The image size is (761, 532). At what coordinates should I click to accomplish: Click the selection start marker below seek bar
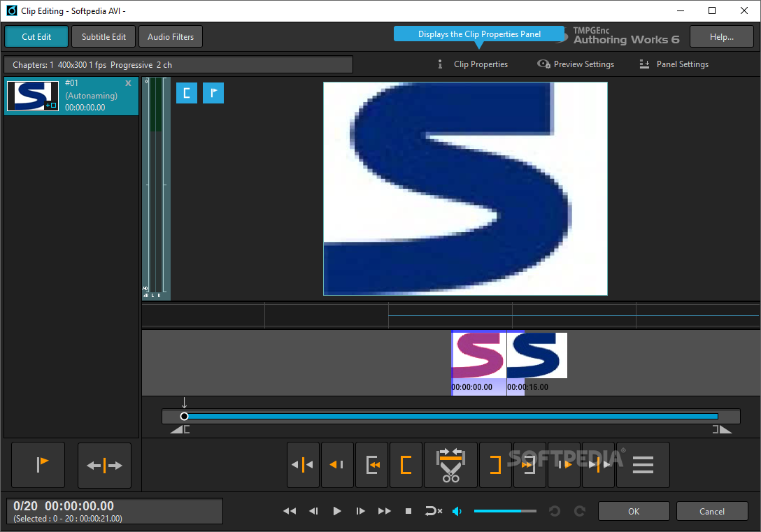click(180, 429)
